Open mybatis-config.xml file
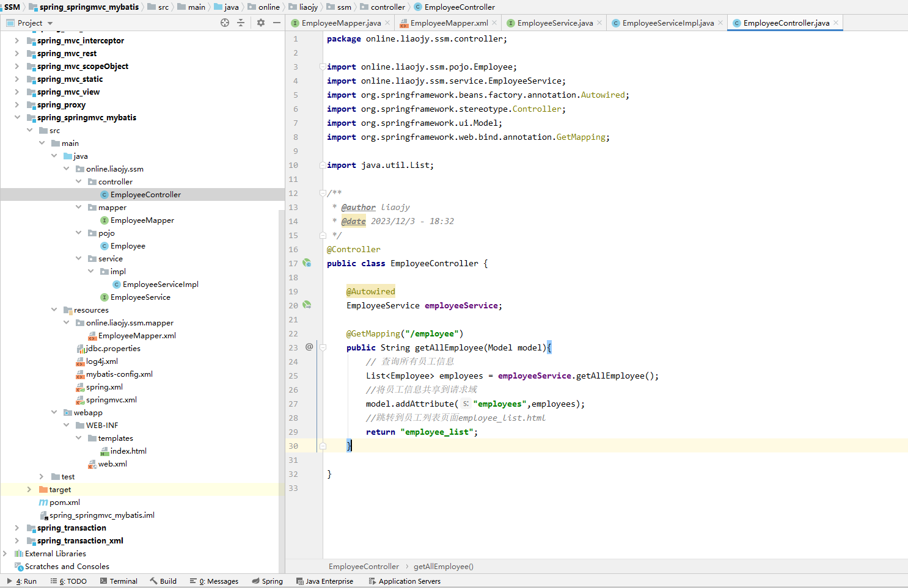908x588 pixels. 119,374
